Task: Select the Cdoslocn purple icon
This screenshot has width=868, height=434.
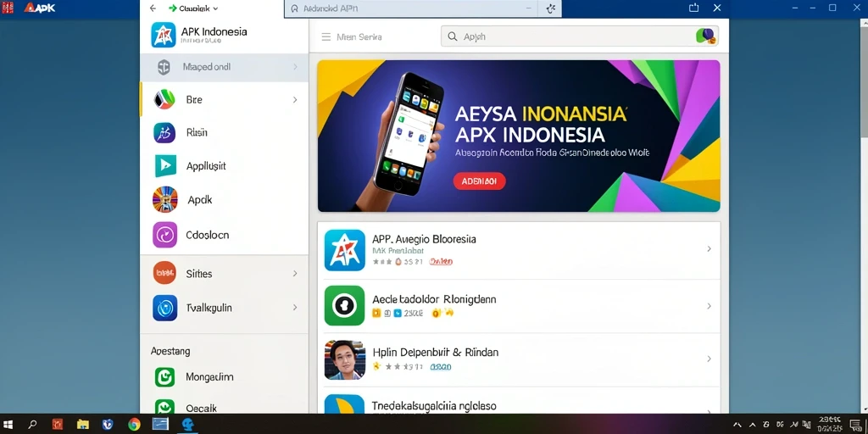Action: click(x=165, y=235)
